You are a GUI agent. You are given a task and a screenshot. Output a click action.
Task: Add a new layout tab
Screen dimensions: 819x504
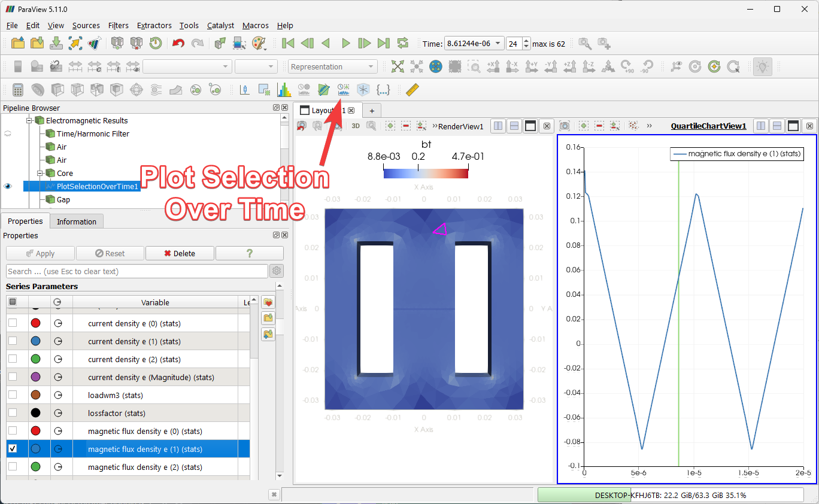click(x=372, y=111)
